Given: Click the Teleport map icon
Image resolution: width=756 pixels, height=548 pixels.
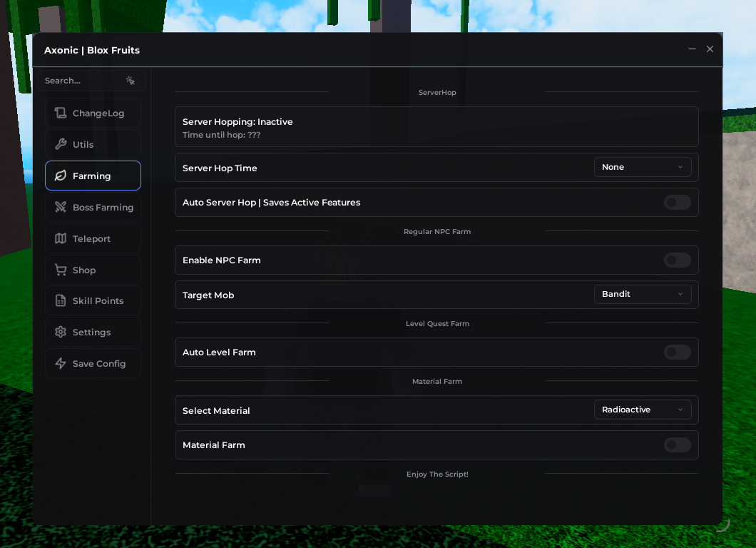Looking at the screenshot, I should tap(61, 238).
